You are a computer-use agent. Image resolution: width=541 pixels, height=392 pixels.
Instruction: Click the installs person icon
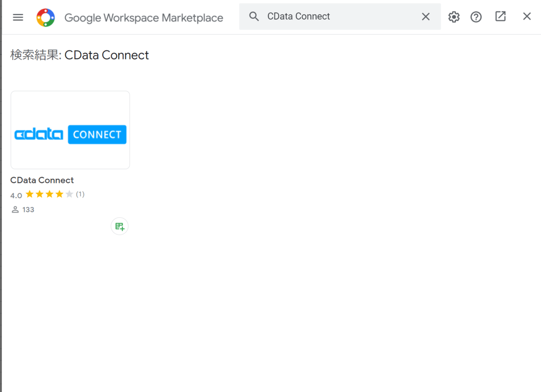pyautogui.click(x=15, y=210)
